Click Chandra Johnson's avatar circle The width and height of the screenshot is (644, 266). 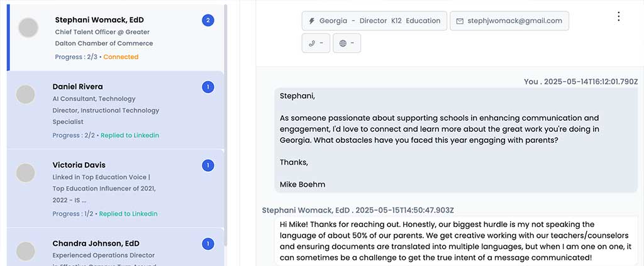click(25, 251)
